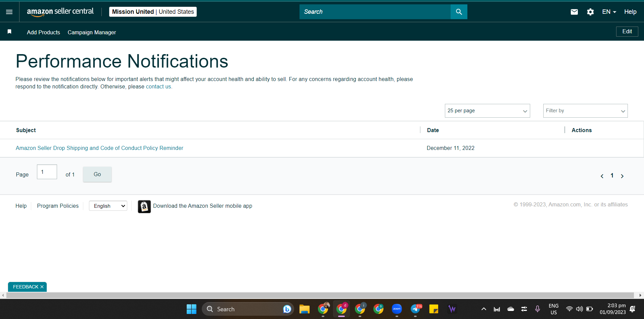Open Zoom from the taskbar

coord(397,309)
